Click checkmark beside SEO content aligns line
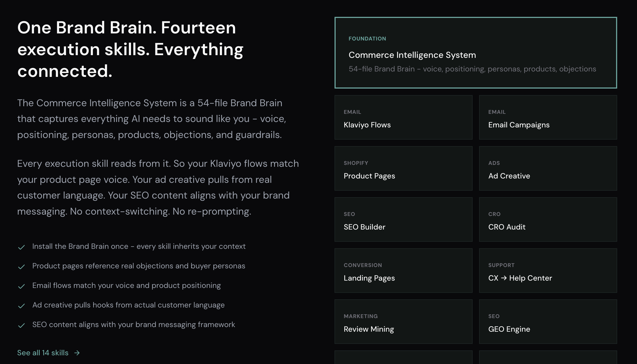 (21, 325)
